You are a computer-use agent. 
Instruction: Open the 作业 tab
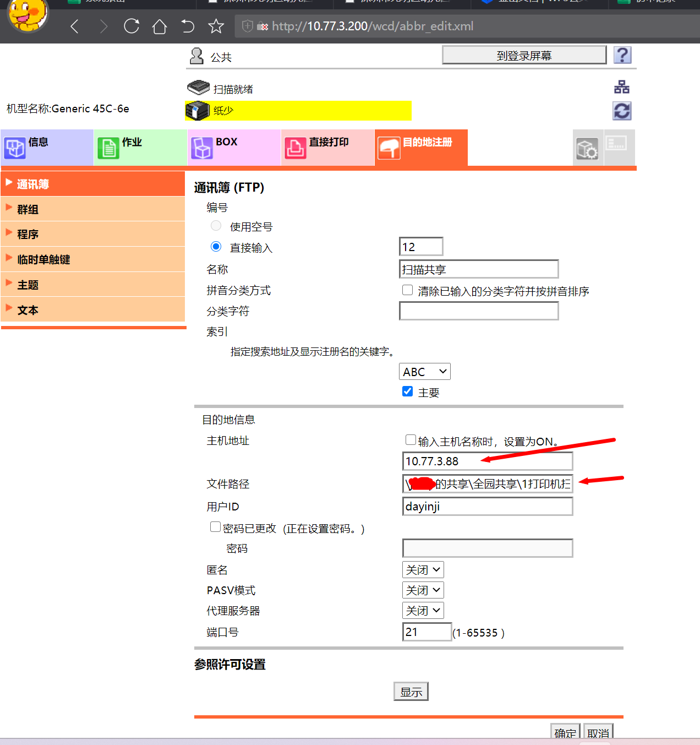(140, 148)
